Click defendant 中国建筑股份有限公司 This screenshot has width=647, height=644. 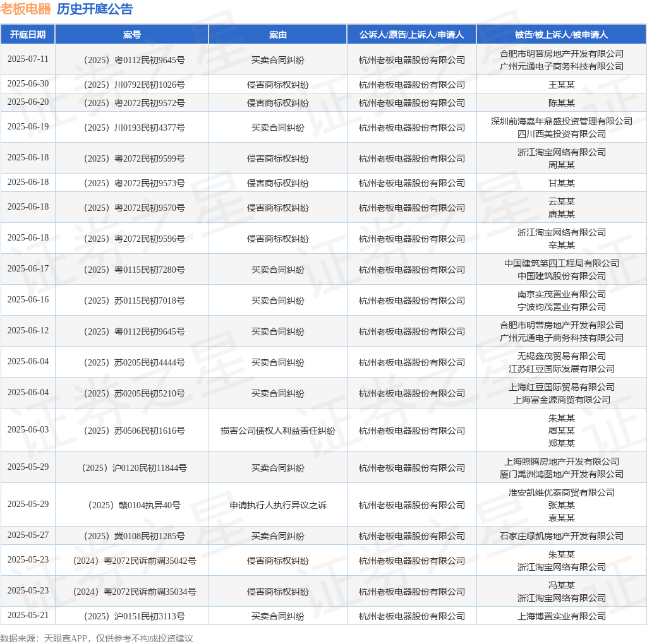tap(562, 277)
